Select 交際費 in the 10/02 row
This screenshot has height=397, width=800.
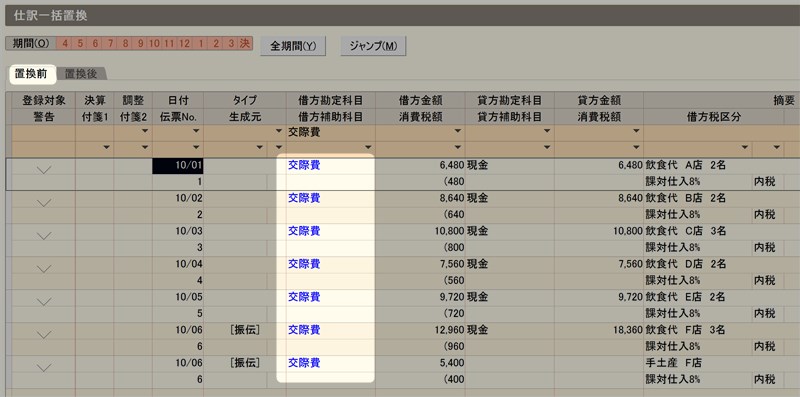[304, 198]
